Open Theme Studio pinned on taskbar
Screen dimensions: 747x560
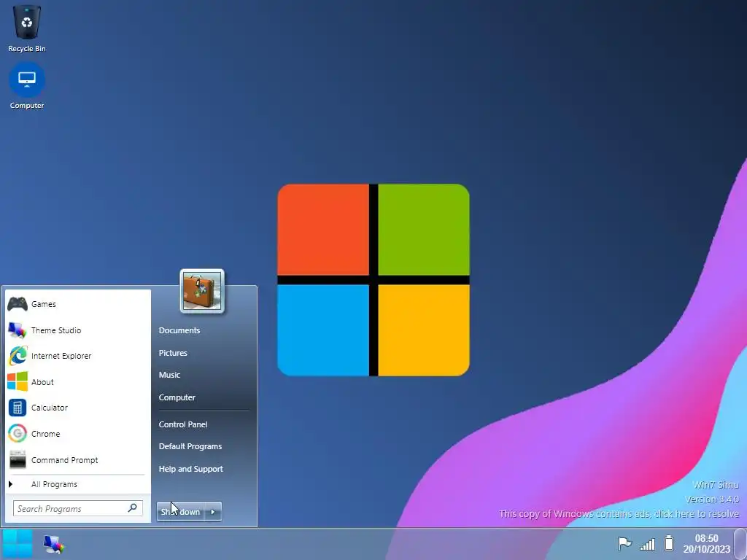click(x=53, y=544)
